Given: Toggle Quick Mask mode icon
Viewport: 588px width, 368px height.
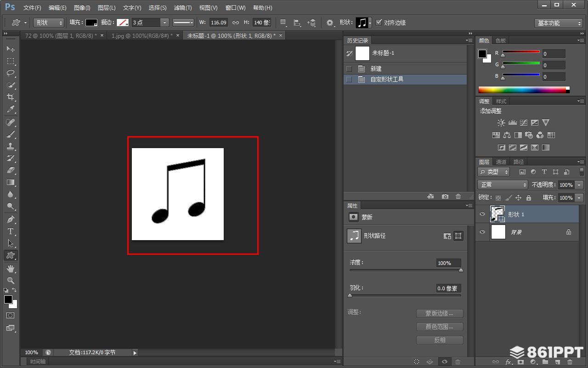Looking at the screenshot, I should [x=11, y=316].
